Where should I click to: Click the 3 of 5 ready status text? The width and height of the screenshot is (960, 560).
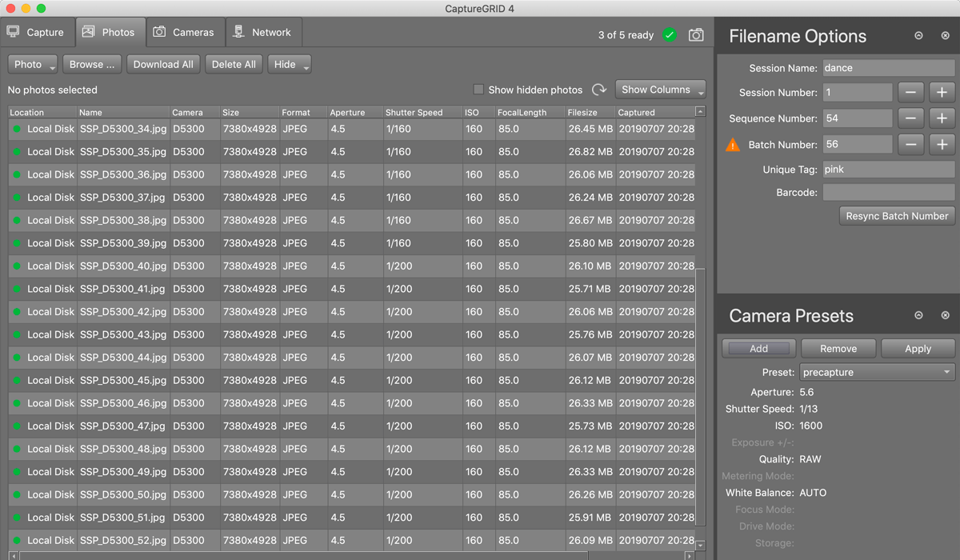tap(626, 35)
